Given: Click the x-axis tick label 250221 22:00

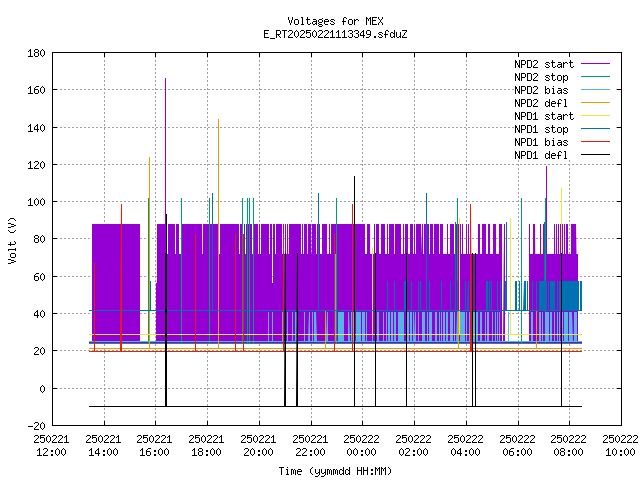Looking at the screenshot, I should pos(310,446).
